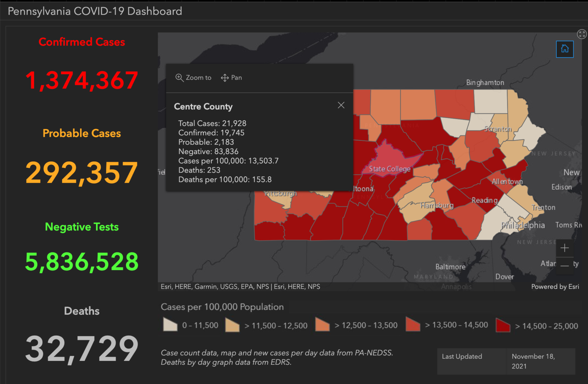Click the 32,729 deaths count
The image size is (588, 384).
click(x=82, y=349)
